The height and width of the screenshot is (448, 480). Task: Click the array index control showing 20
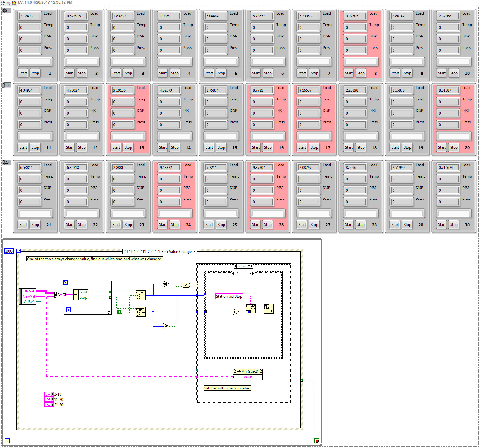tap(6, 162)
